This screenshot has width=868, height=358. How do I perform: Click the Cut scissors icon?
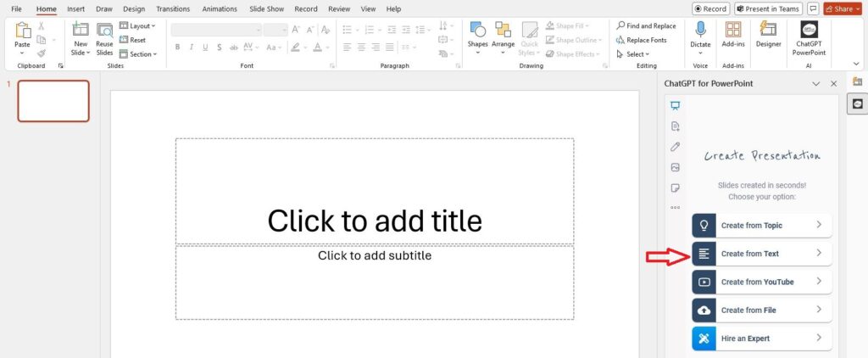pyautogui.click(x=42, y=26)
